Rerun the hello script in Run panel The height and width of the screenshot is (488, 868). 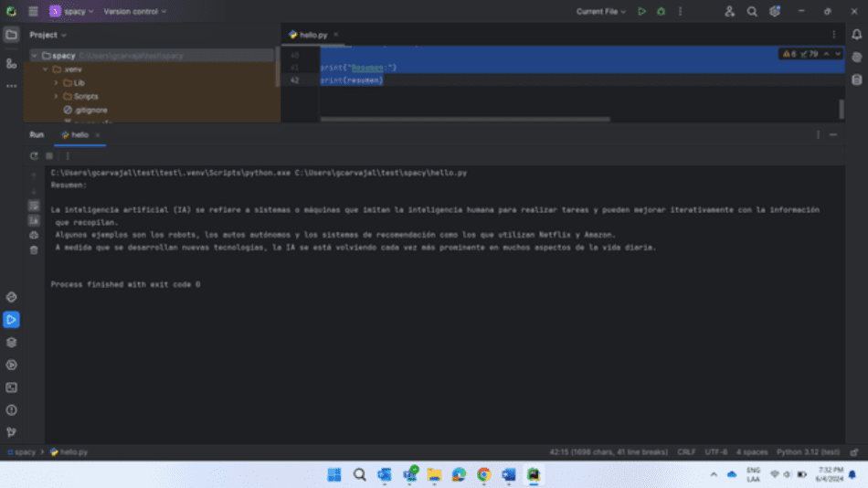[34, 155]
